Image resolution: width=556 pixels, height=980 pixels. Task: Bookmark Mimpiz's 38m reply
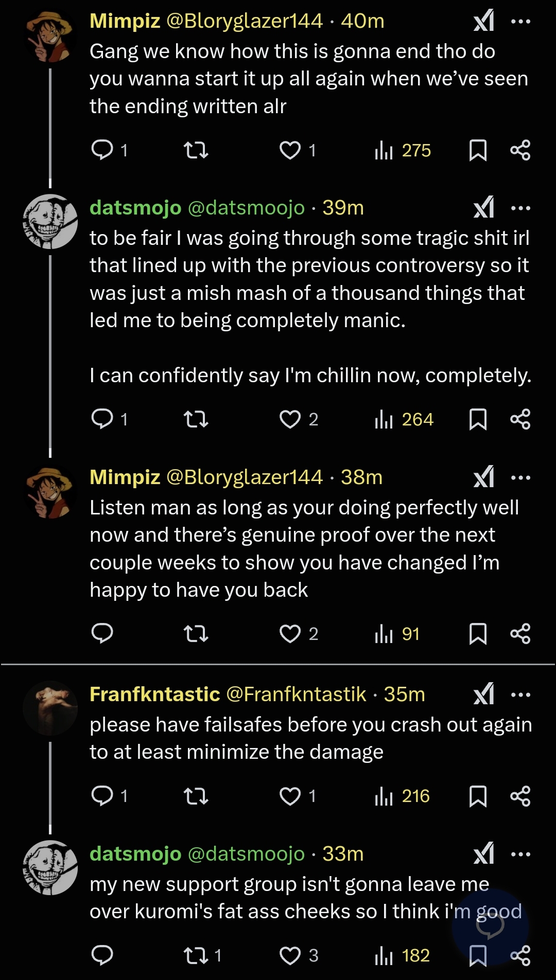click(478, 634)
